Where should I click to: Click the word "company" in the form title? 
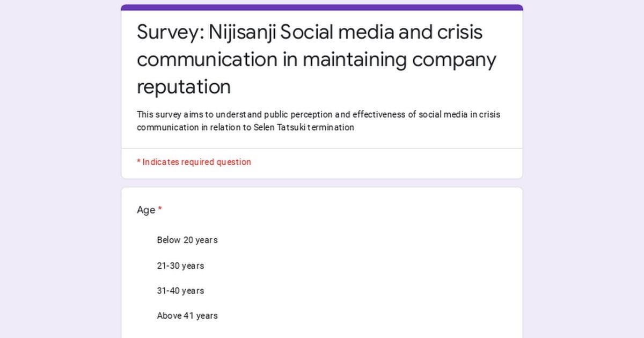(454, 60)
